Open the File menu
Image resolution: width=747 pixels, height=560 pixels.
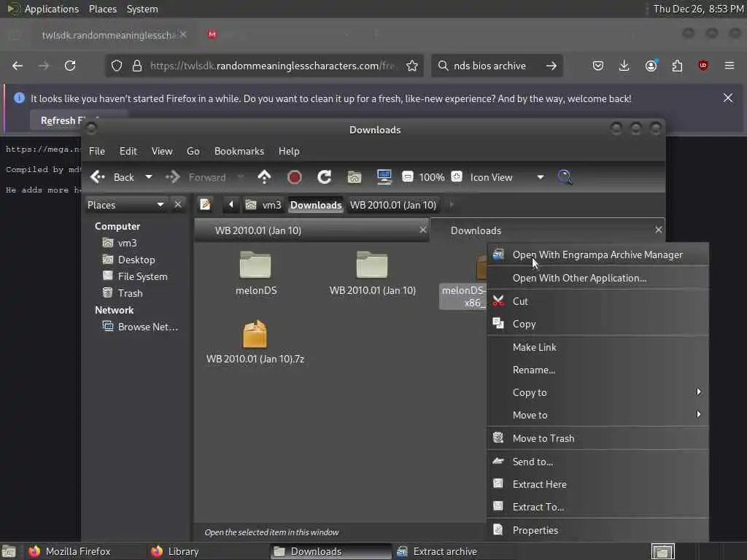point(97,151)
